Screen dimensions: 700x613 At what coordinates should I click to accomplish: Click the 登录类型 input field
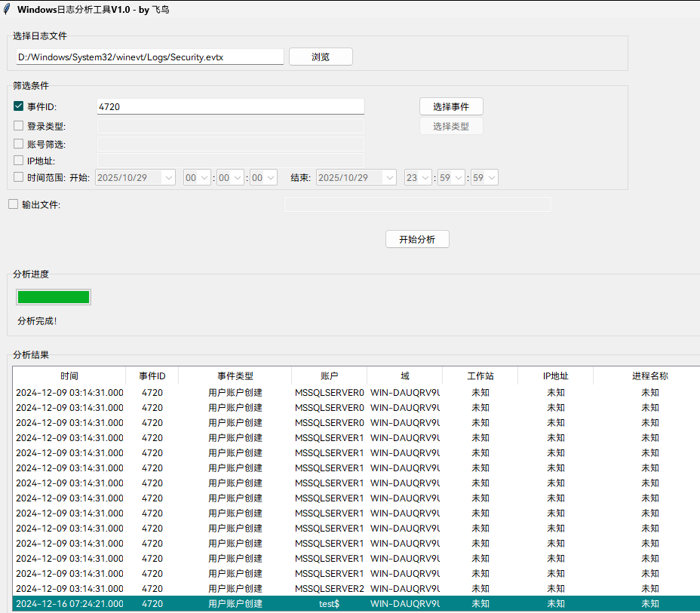point(230,126)
